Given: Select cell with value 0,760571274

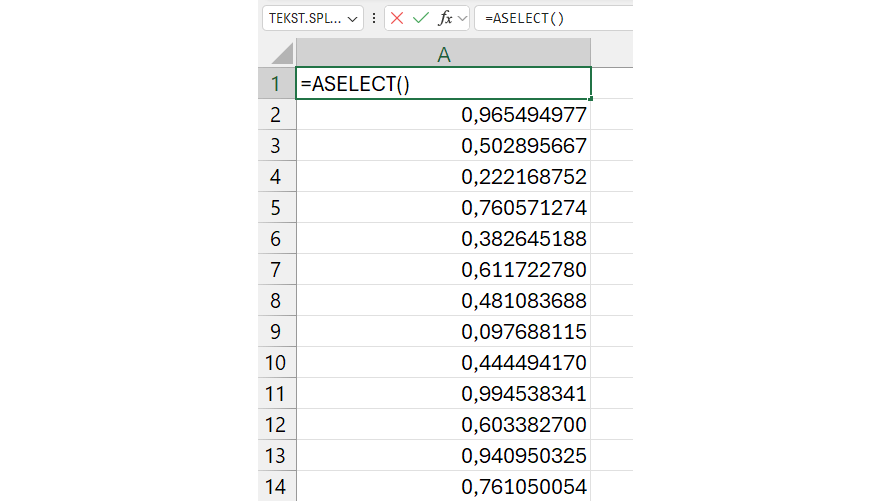Looking at the screenshot, I should pyautogui.click(x=443, y=207).
